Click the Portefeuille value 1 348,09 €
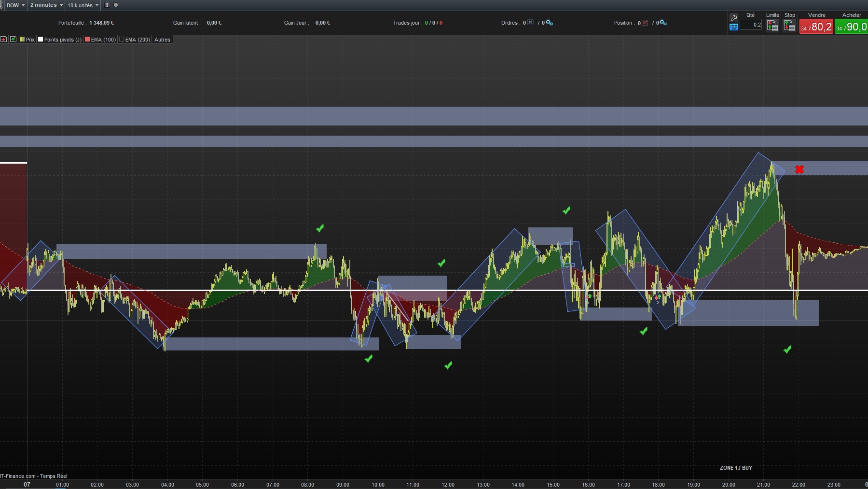 coord(101,23)
